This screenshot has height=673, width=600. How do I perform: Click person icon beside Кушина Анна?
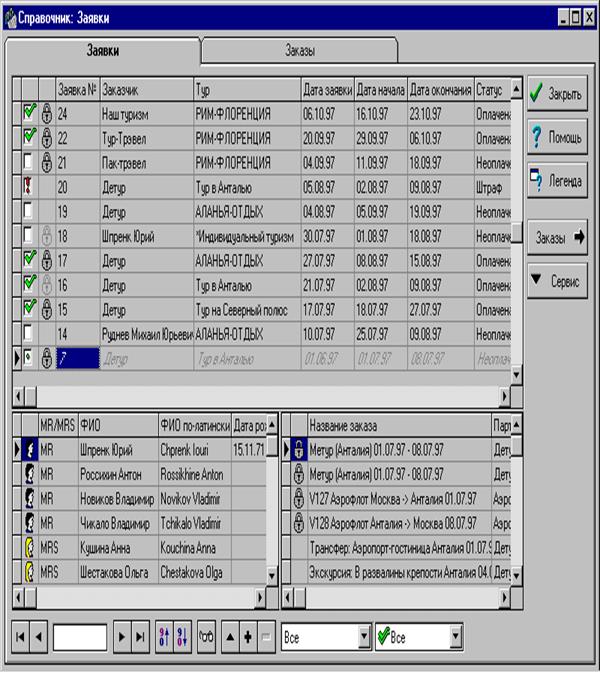[30, 547]
